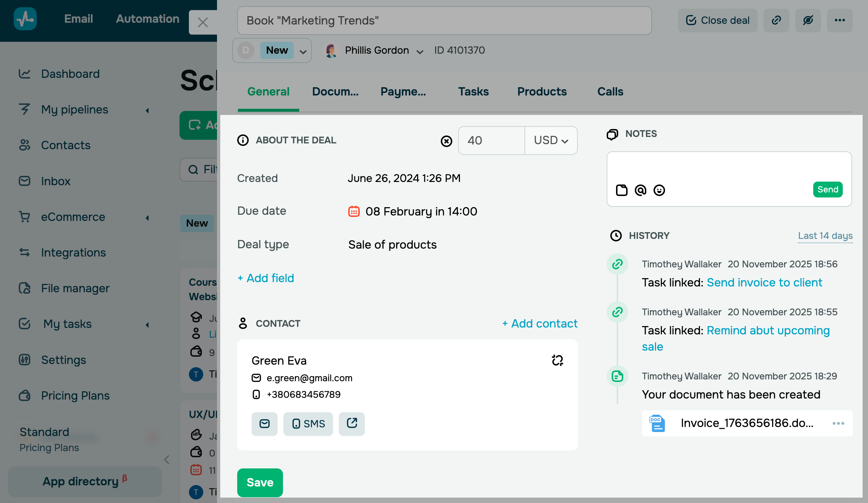The image size is (868, 503).
Task: Open the emoji picker in notes
Action: (x=659, y=190)
